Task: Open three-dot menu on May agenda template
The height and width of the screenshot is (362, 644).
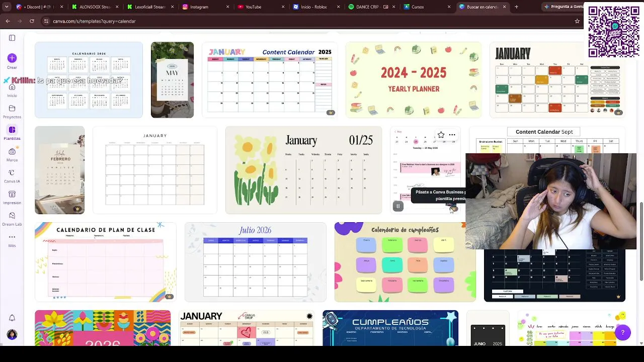Action: tap(452, 135)
